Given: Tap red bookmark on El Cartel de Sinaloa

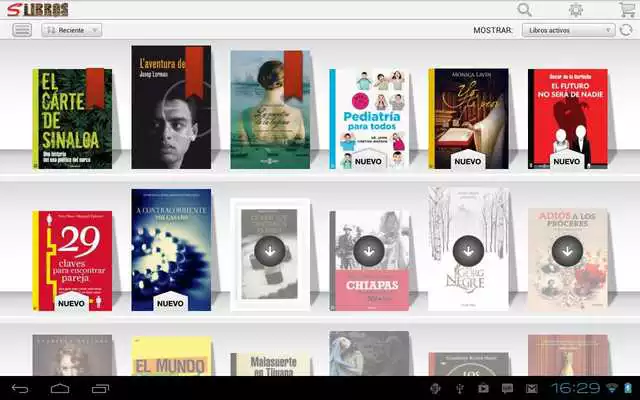Looking at the screenshot, I should tap(95, 88).
